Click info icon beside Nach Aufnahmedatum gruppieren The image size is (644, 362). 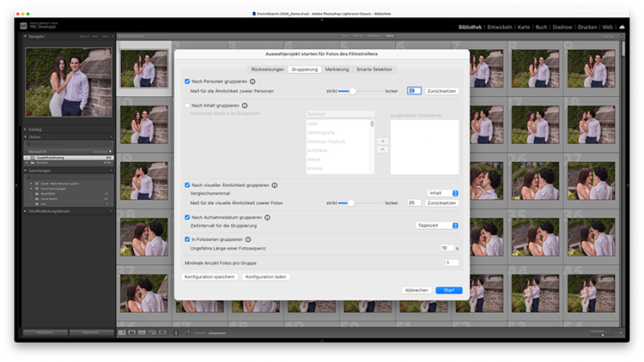coord(267,218)
